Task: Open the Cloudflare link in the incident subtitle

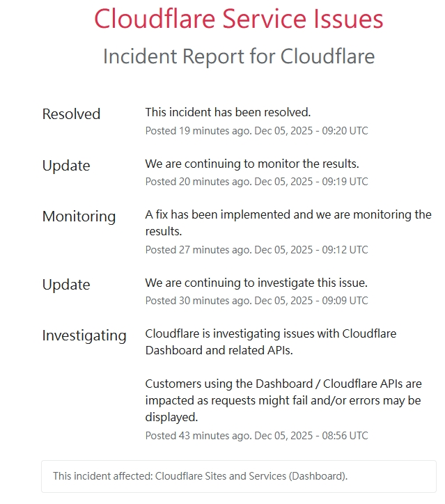Action: tap(327, 56)
